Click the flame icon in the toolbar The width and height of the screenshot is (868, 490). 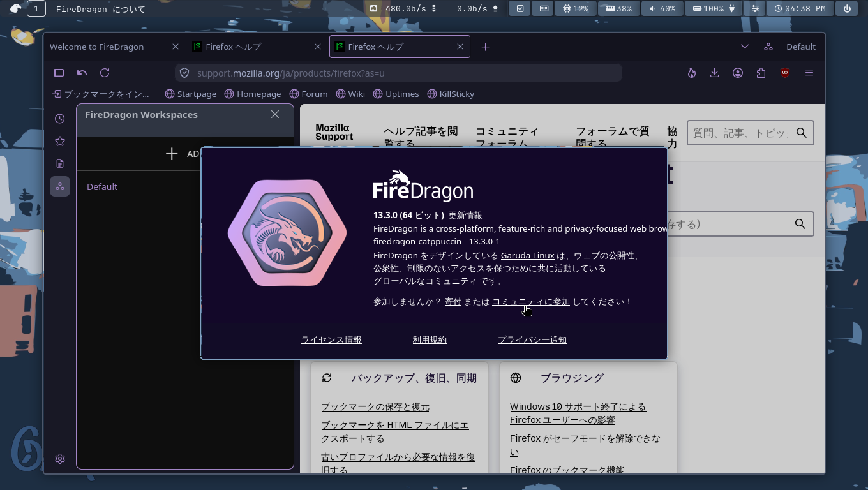(692, 73)
